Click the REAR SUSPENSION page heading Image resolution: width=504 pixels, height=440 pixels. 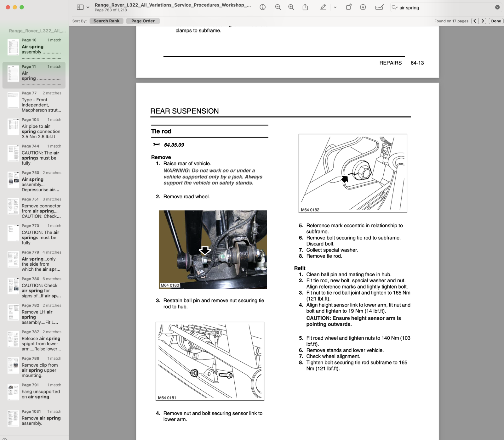(x=184, y=111)
